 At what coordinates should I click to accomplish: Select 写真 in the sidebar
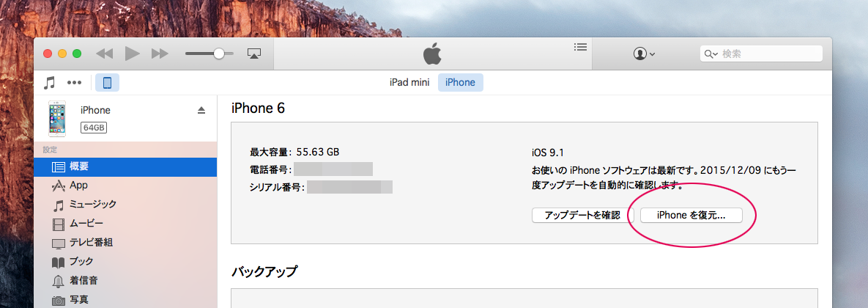point(125,300)
